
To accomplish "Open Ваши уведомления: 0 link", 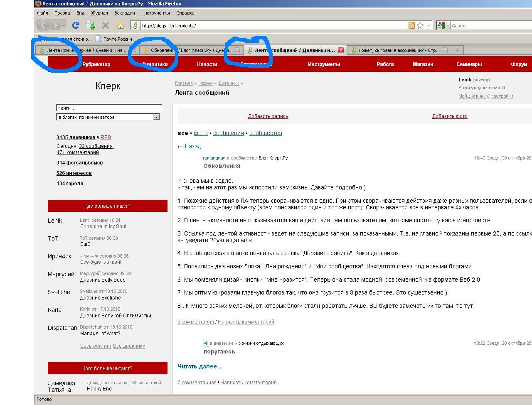I will coord(481,88).
